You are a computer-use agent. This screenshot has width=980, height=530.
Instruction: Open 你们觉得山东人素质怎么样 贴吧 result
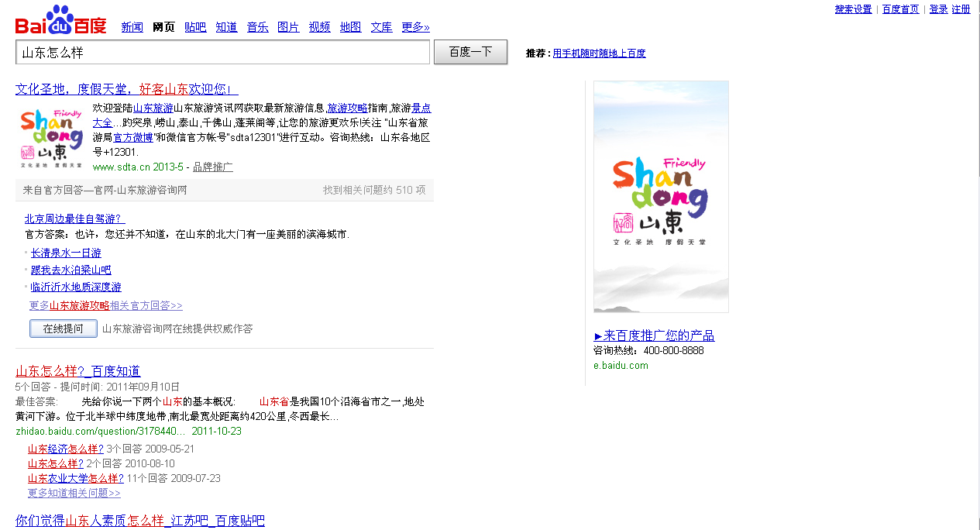pyautogui.click(x=140, y=521)
